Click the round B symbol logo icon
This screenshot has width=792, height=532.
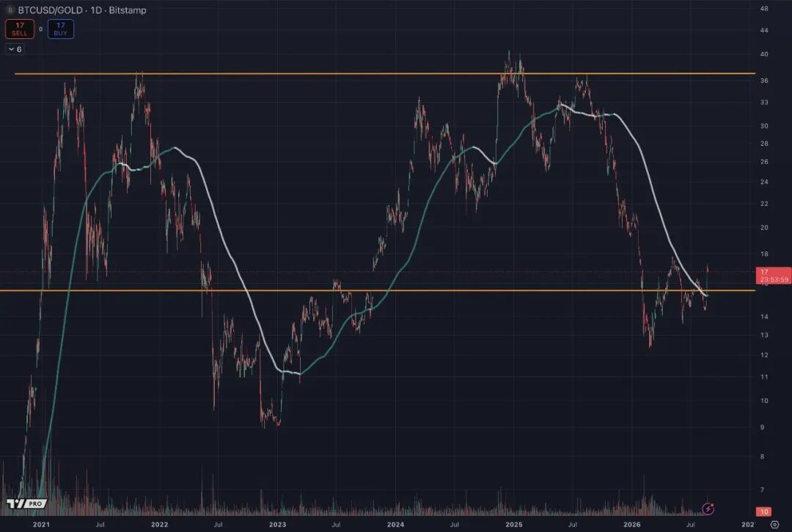10,10
